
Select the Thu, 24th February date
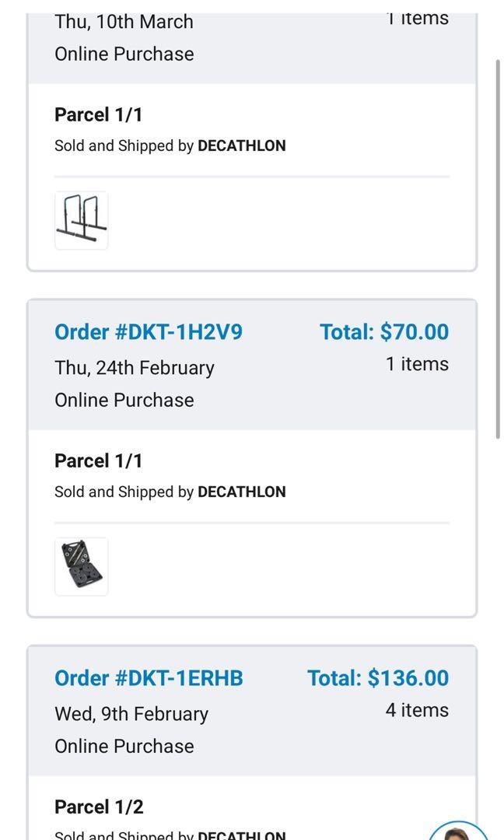click(134, 368)
